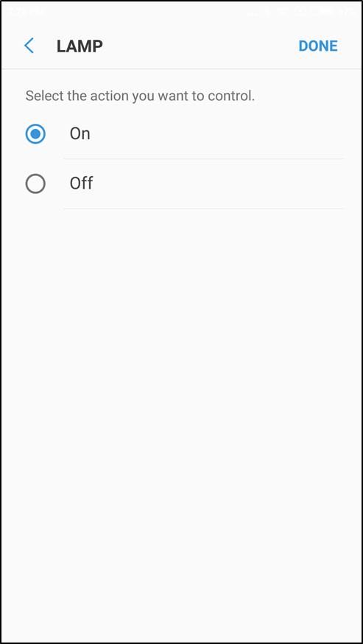Tap the battery icon in status bar
Viewport: 363px width, 644px height.
pos(323,12)
